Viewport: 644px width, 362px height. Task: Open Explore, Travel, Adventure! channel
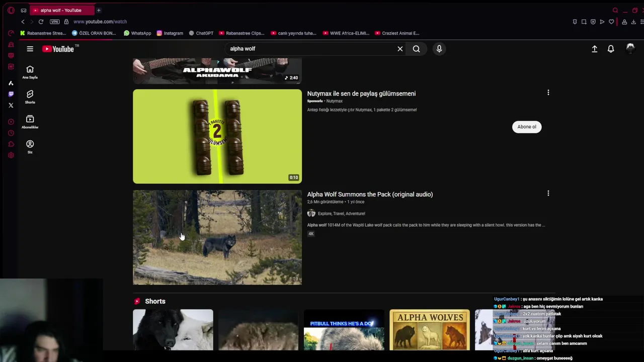(x=341, y=213)
